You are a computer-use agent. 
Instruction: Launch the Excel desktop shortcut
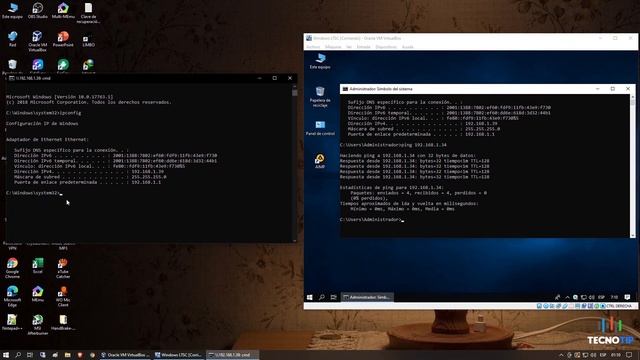coord(38,266)
